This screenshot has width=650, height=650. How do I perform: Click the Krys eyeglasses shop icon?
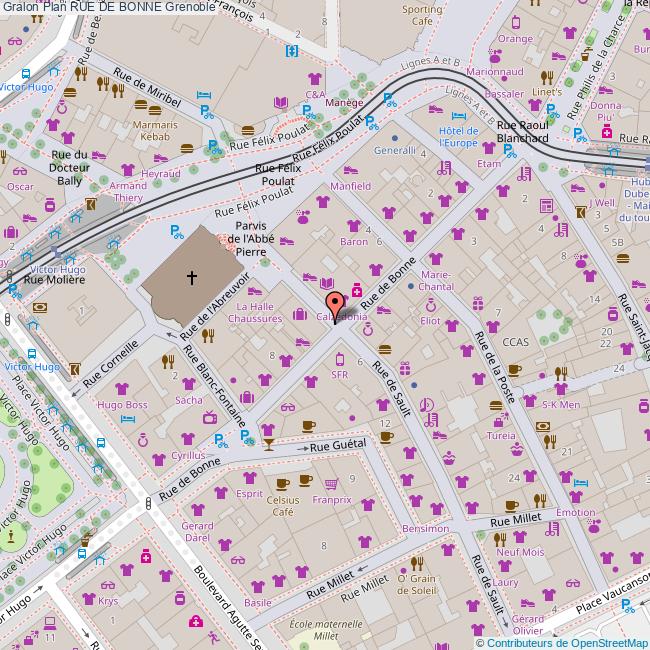click(108, 585)
